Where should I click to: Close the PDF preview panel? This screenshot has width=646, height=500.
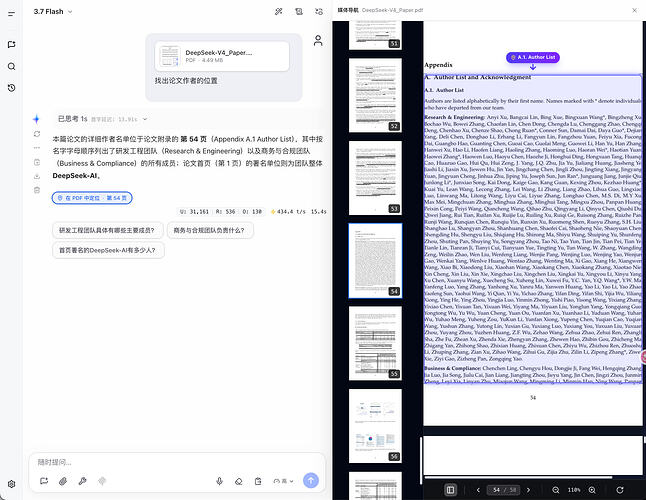634,10
